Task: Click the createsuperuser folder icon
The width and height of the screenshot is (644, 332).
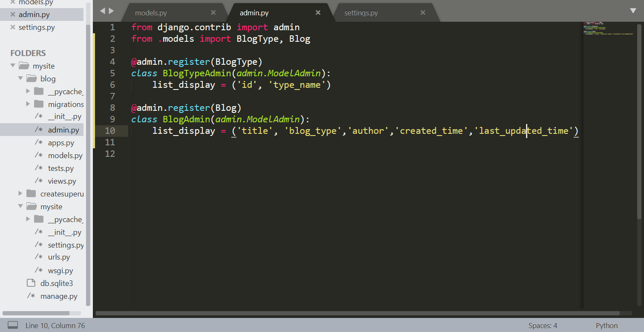Action: pyautogui.click(x=31, y=193)
